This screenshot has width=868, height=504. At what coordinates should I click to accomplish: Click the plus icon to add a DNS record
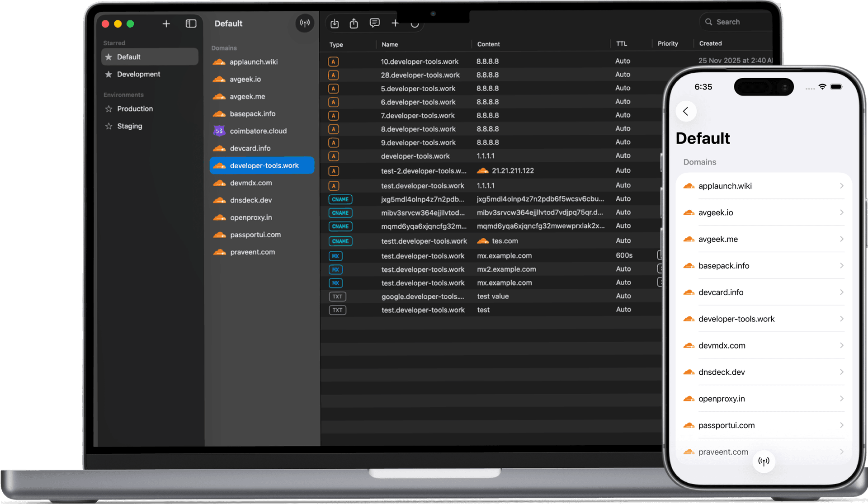point(395,23)
